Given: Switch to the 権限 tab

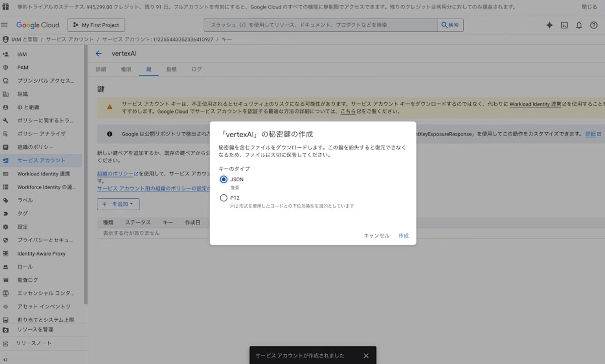Looking at the screenshot, I should click(126, 69).
